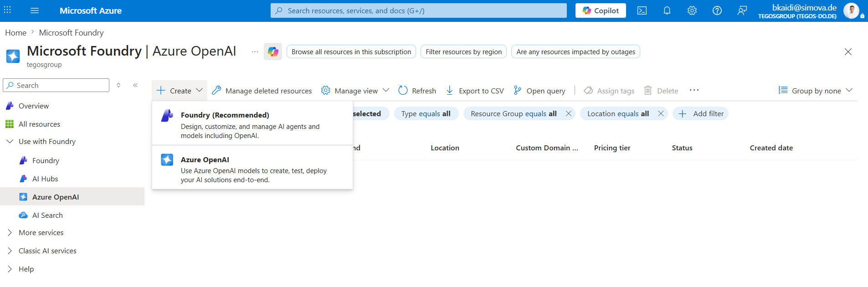Screen dimensions: 868x287
Task: Open the notifications bell
Action: coord(667,10)
